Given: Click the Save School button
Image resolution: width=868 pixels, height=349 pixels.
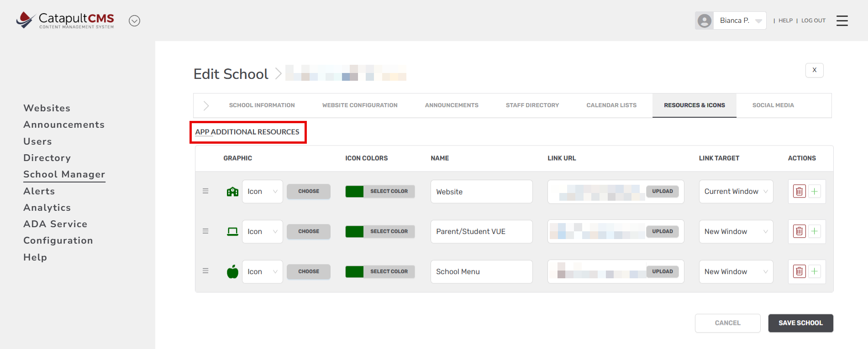Looking at the screenshot, I should 800,323.
